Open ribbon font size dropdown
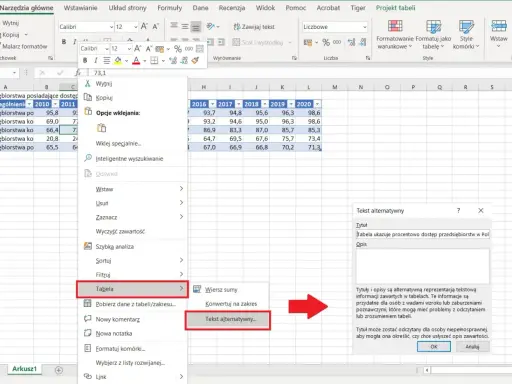Screen dimensions: 512x384 point(135,27)
